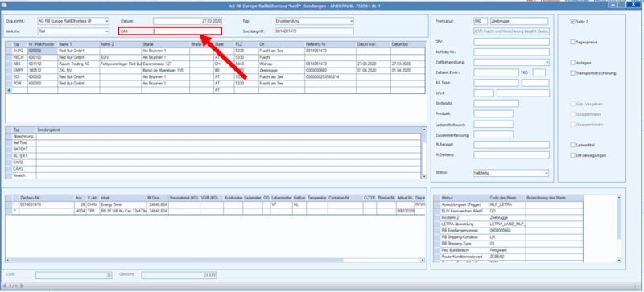The width and height of the screenshot is (644, 292).
Task: Check the Anlagen checkbox
Action: [x=572, y=63]
